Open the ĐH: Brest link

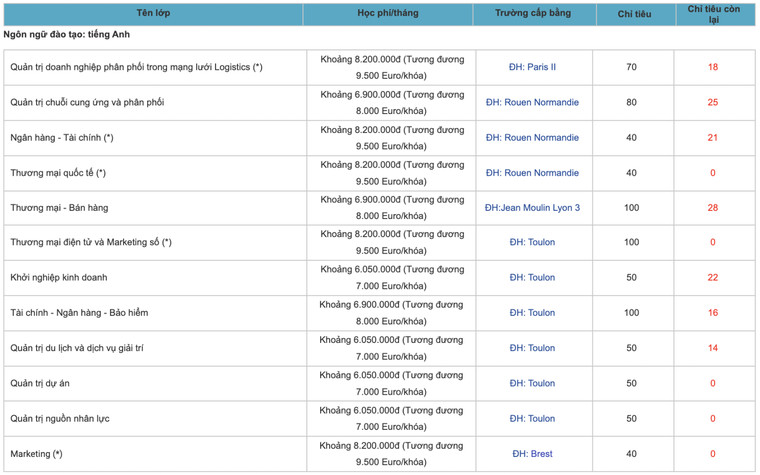[532, 453]
